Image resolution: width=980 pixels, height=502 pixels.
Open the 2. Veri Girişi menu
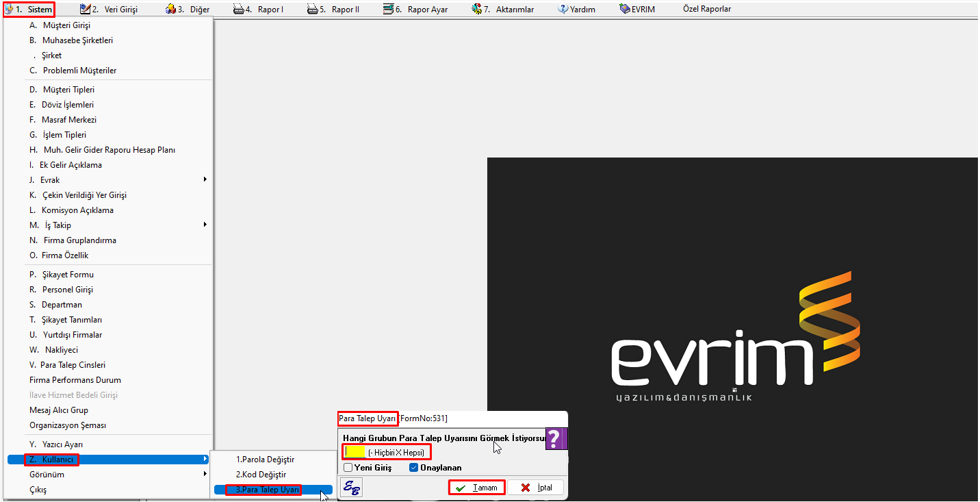point(108,10)
